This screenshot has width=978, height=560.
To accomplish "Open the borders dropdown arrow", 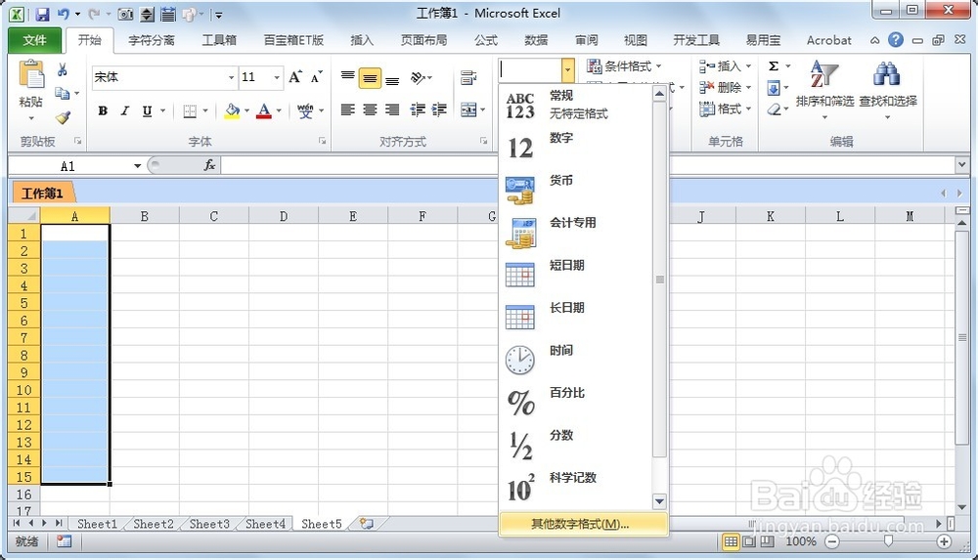I will [x=205, y=111].
